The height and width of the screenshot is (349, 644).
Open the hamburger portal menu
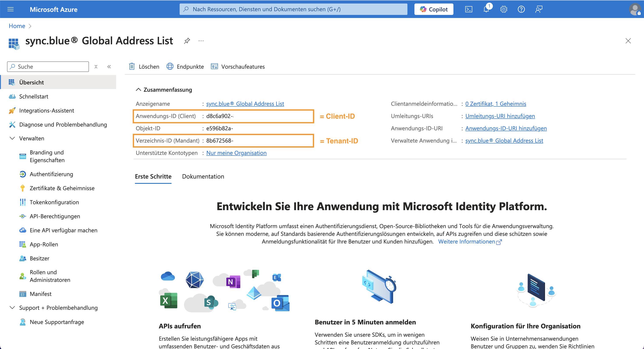click(x=11, y=9)
